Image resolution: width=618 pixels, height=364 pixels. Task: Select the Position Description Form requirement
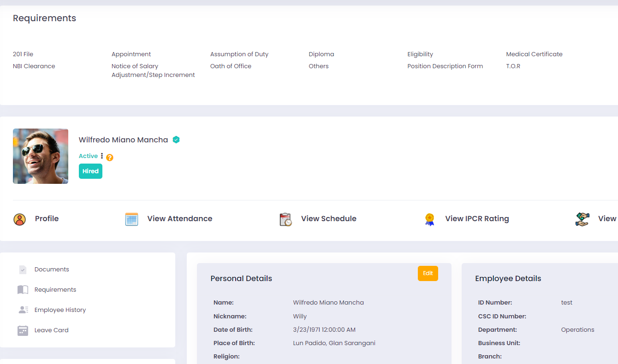tap(445, 66)
